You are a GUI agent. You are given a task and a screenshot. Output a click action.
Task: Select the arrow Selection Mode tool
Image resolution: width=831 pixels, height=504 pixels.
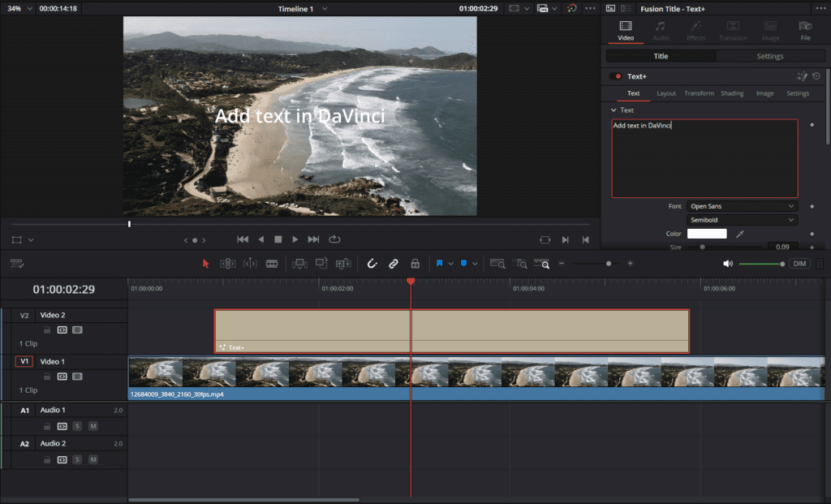click(x=205, y=264)
